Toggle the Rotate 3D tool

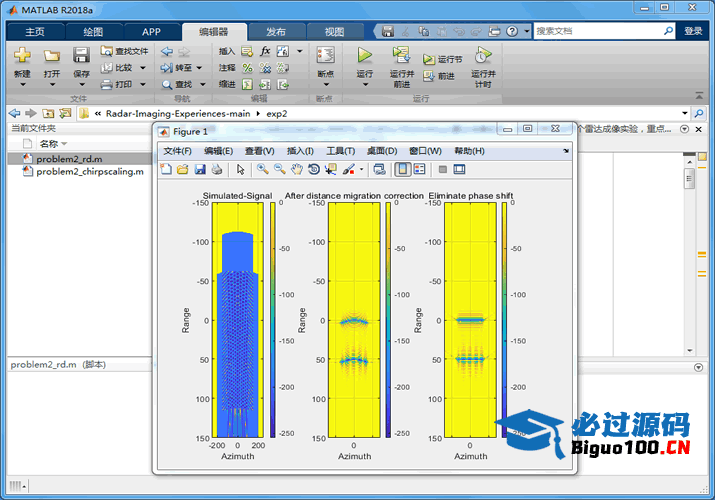314,170
